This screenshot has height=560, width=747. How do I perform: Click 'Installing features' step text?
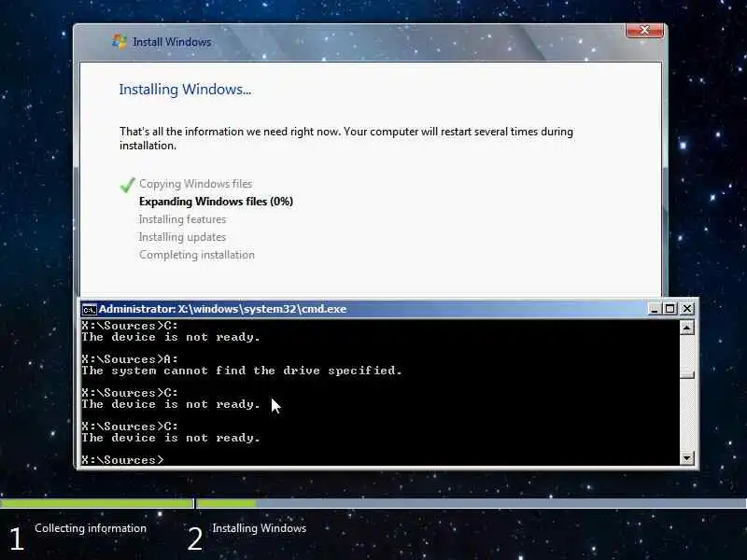point(182,219)
